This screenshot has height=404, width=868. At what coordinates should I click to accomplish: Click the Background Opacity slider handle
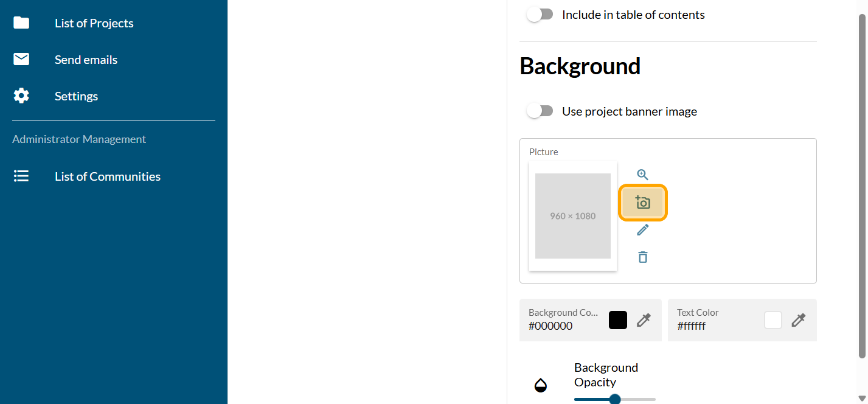click(615, 399)
